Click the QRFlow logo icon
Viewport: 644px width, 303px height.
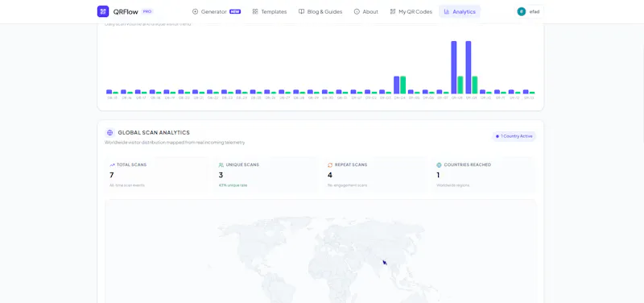click(x=103, y=11)
